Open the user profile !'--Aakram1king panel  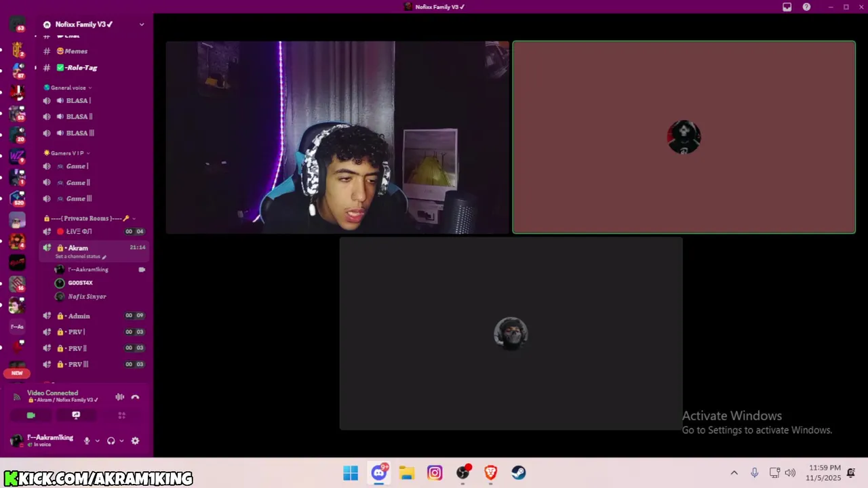pyautogui.click(x=43, y=441)
